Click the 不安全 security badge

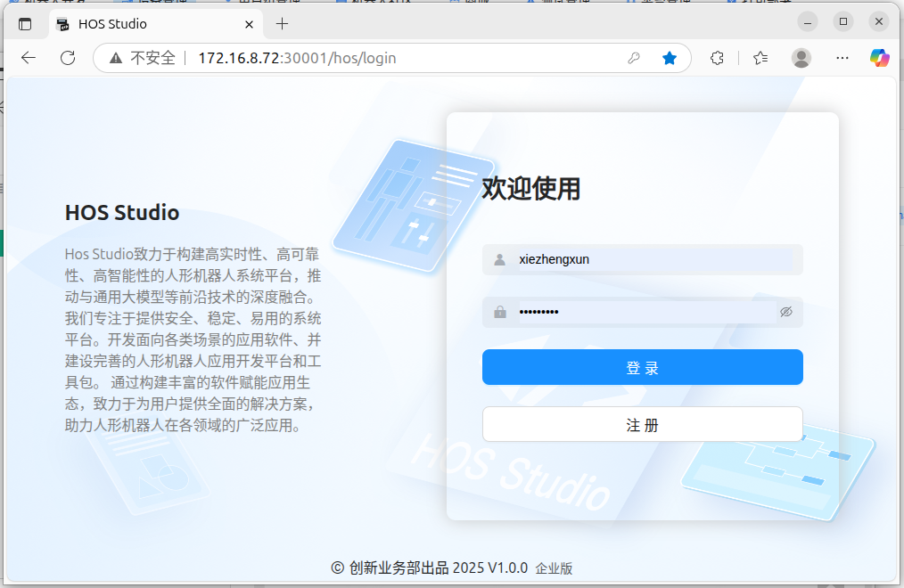[143, 57]
